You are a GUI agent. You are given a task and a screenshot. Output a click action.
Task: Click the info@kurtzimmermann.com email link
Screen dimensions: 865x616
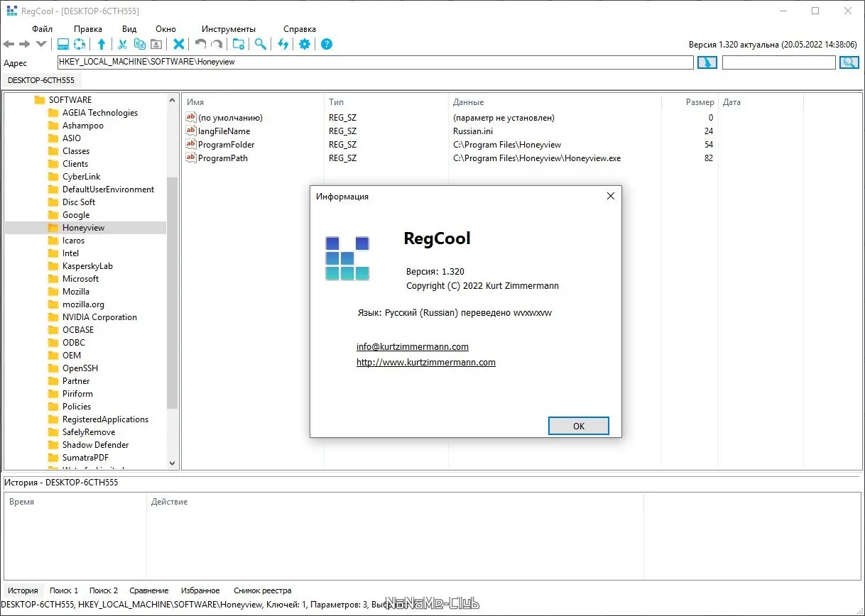pos(413,347)
